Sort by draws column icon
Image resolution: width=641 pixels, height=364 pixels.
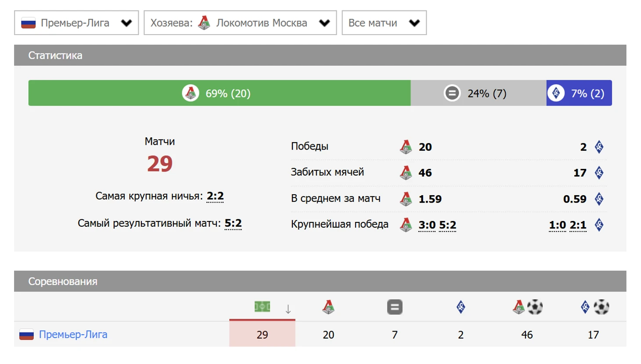395,307
